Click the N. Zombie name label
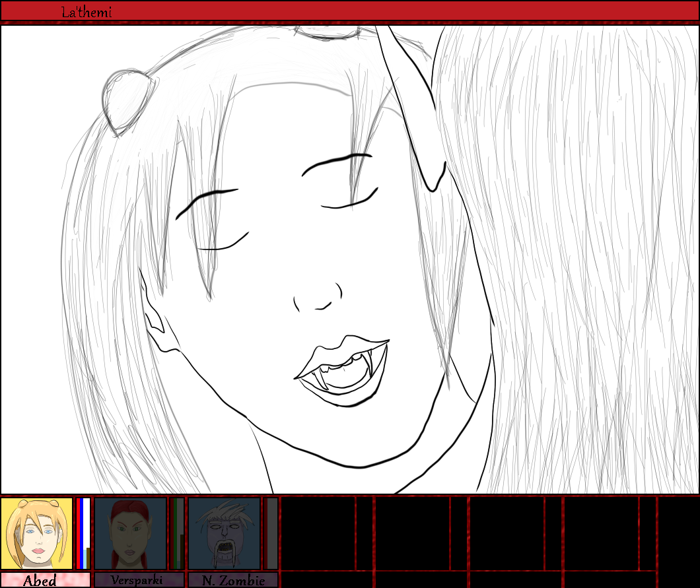 233,580
